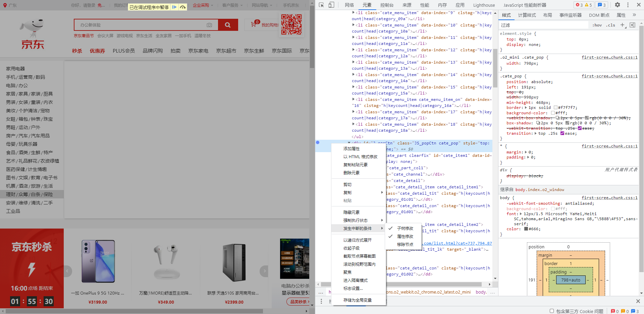Open color picker for #f7f7f7 border
644x314 pixels.
[555, 108]
